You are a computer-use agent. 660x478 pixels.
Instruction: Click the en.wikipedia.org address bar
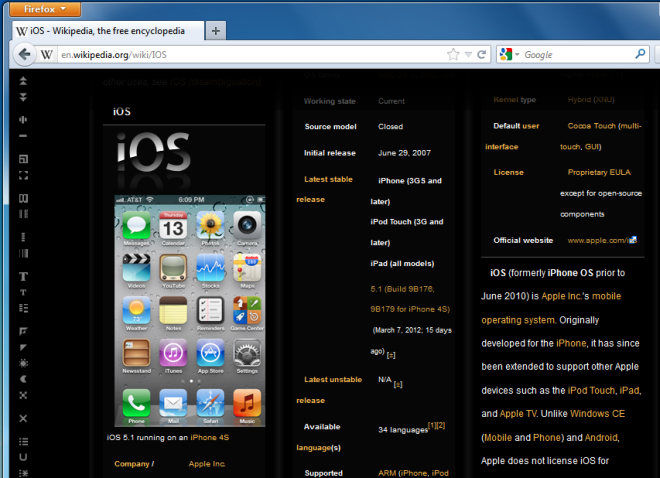tap(251, 55)
